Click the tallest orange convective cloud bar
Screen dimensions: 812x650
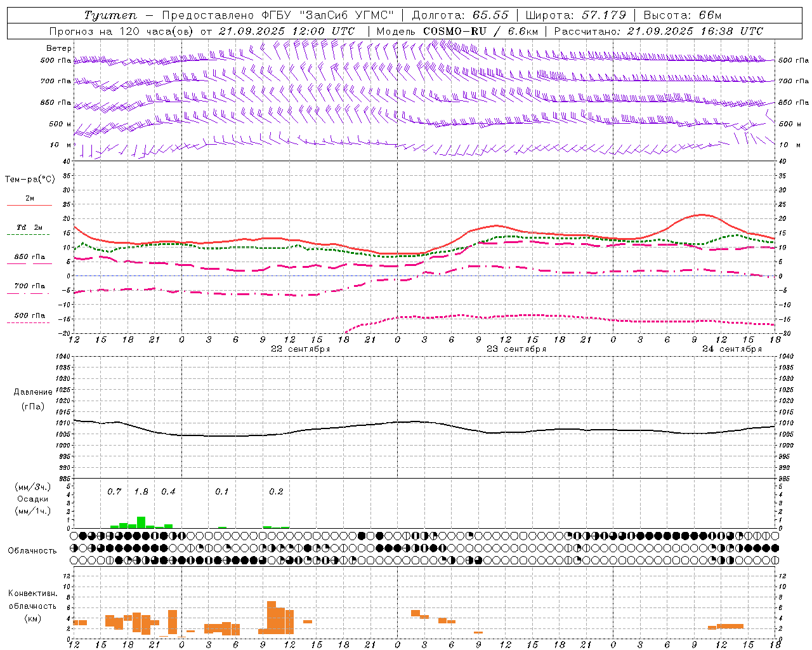tap(272, 618)
